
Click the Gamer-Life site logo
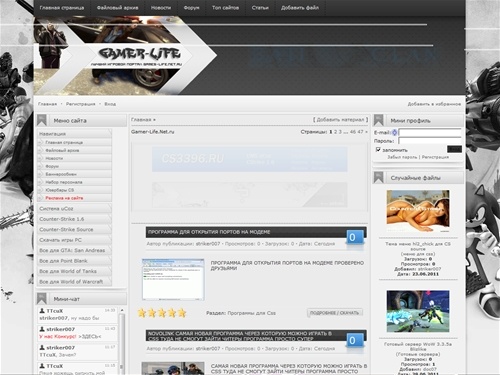(139, 55)
